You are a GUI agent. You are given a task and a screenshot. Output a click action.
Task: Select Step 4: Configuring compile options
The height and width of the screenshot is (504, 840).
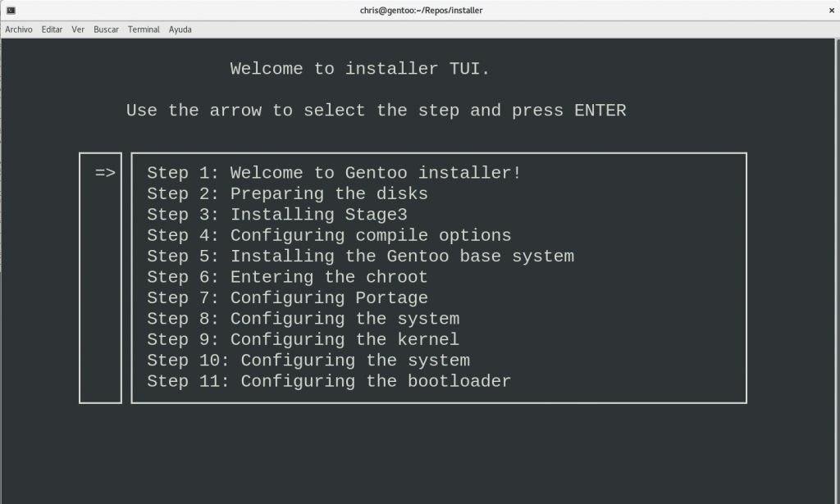point(328,235)
